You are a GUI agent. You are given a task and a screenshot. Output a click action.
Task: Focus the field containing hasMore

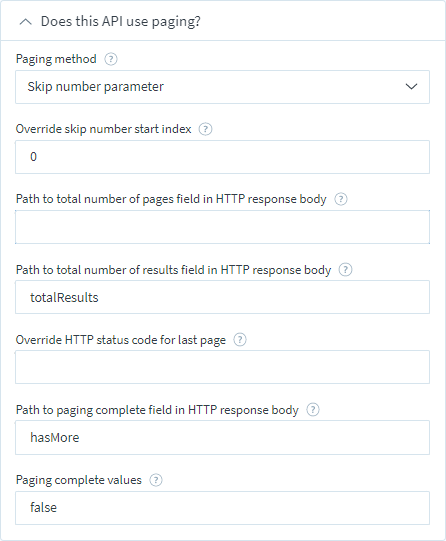tap(222, 437)
